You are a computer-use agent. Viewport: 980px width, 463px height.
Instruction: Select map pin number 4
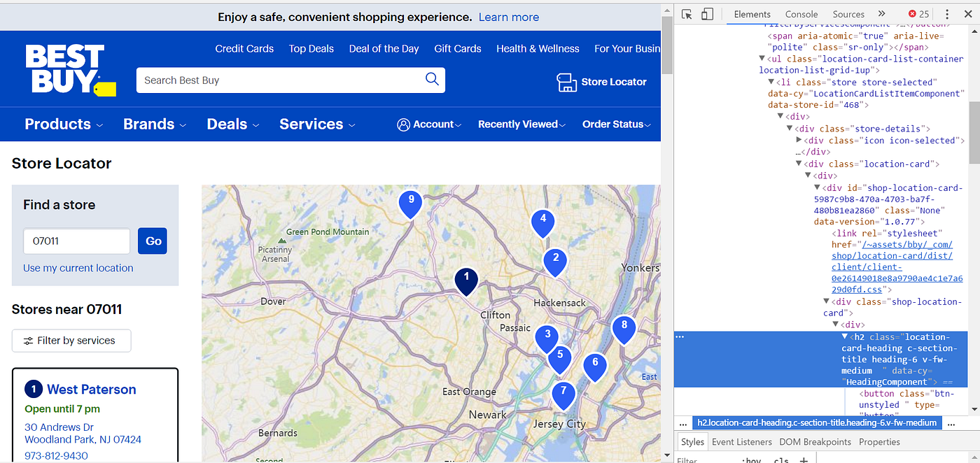coord(542,222)
